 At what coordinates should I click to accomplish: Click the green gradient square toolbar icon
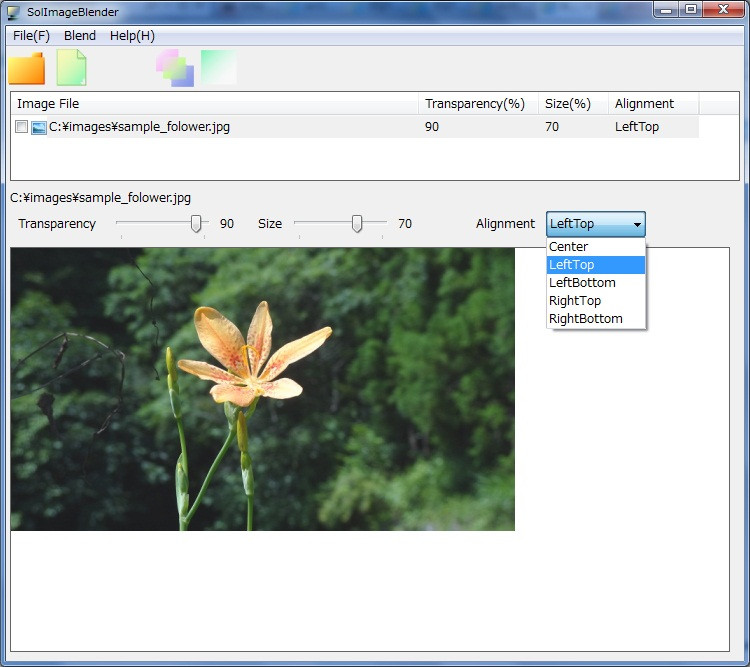(x=219, y=67)
